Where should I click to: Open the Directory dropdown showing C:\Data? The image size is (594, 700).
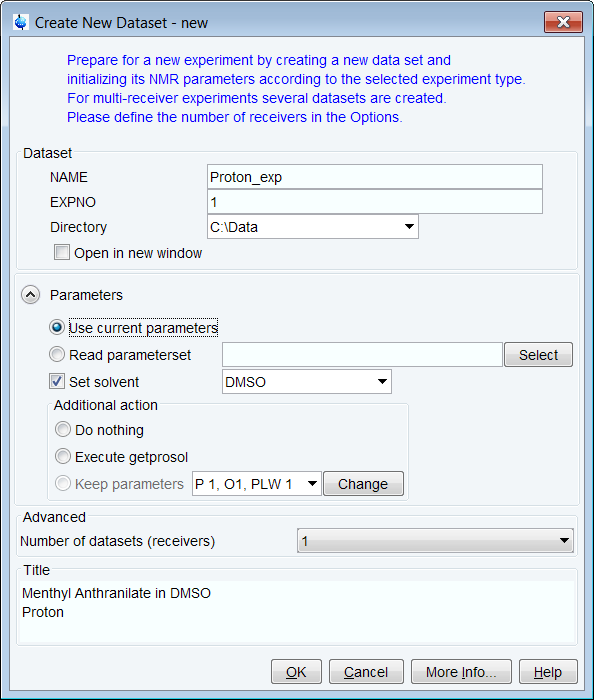click(x=313, y=227)
